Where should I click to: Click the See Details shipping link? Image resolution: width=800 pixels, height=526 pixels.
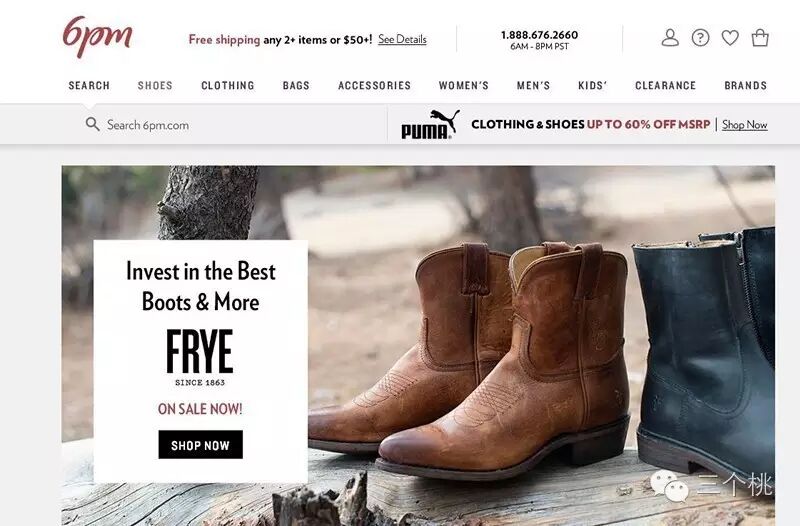point(402,39)
